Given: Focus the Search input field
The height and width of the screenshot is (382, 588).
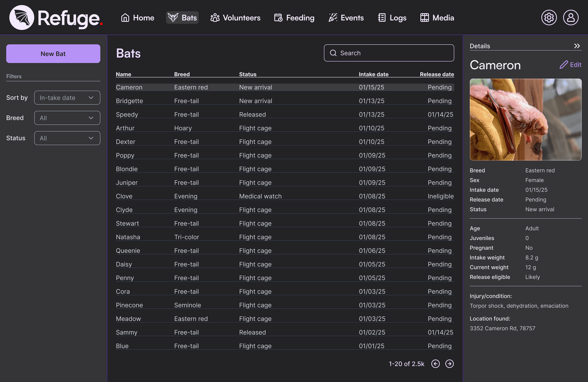Looking at the screenshot, I should (395, 53).
